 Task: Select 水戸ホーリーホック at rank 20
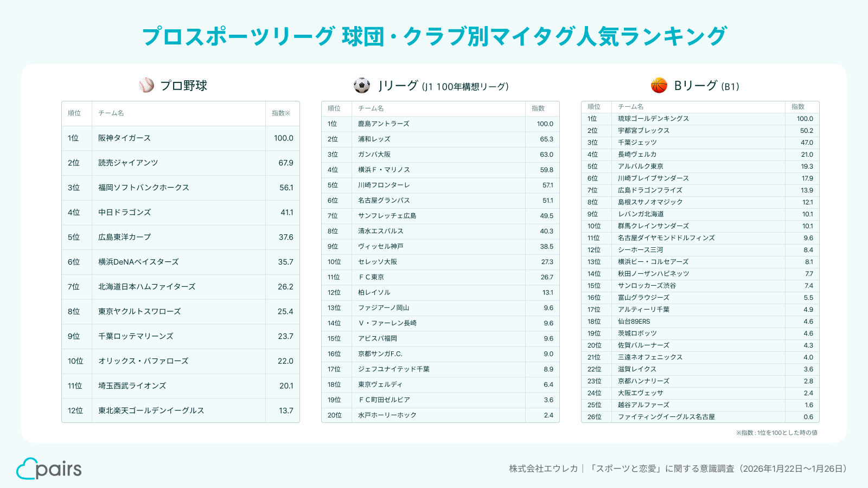point(387,415)
